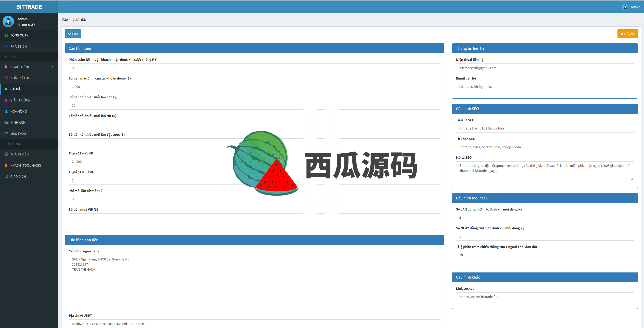Click the NHẬT KÝ LOG history icon
This screenshot has width=644, height=328.
tap(6, 78)
